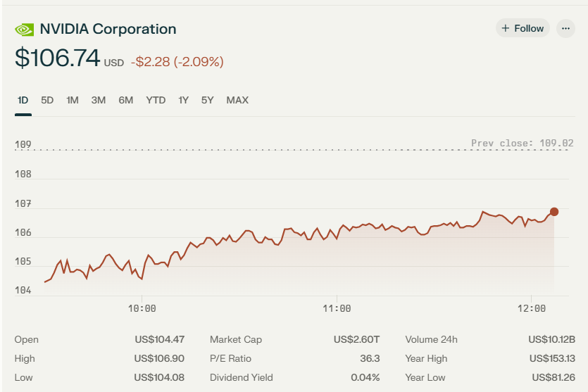Click the -$2.28 (-2.09%) change text
The width and height of the screenshot is (588, 392).
point(177,61)
